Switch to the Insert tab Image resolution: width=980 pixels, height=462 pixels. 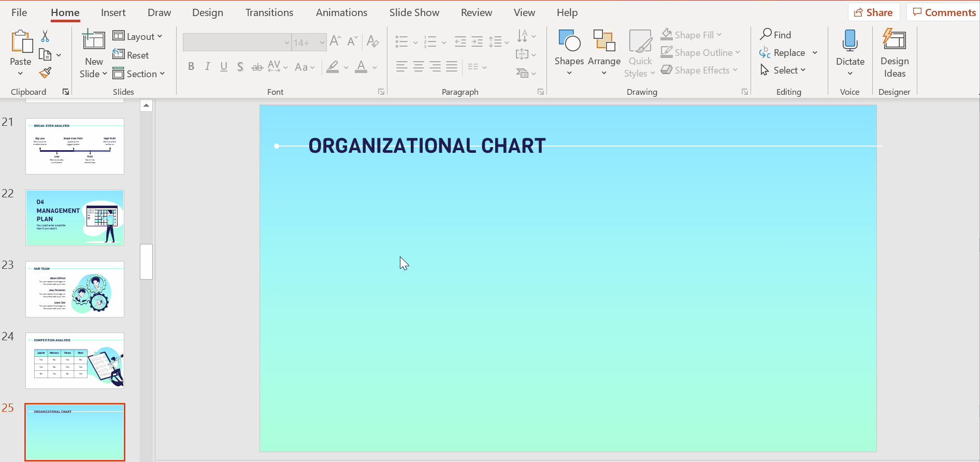click(x=113, y=12)
